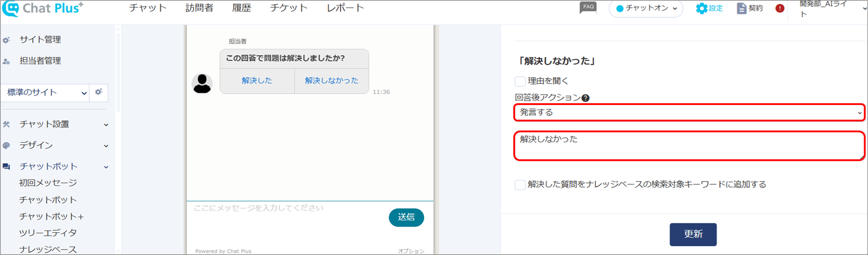868x255 pixels.
Task: Click the Chat Plus logo
Action: [x=43, y=8]
